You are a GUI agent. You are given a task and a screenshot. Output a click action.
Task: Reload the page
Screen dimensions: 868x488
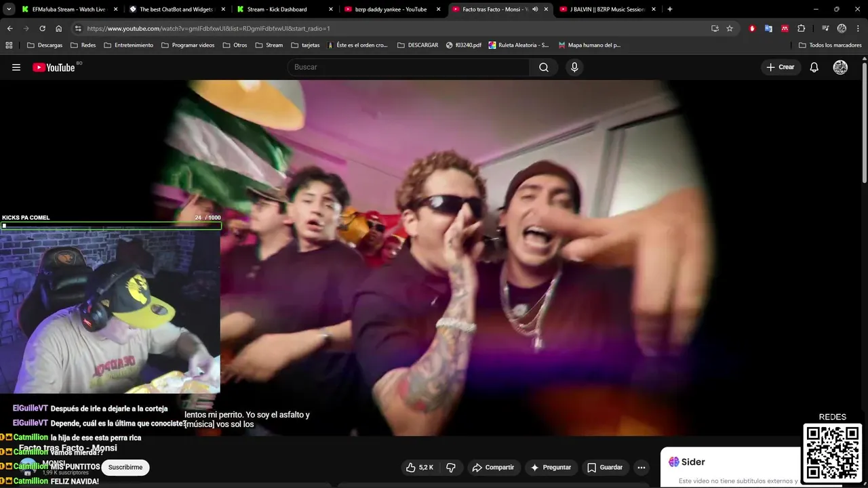click(42, 28)
